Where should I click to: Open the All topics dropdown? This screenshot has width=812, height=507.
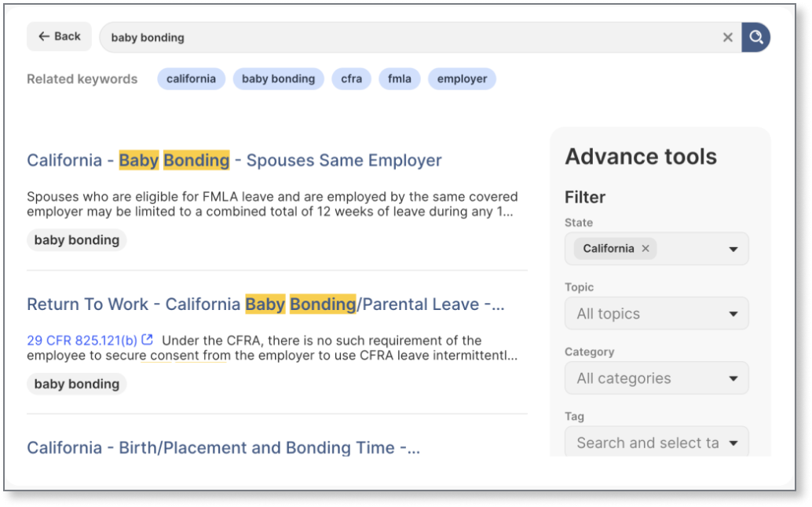(x=656, y=314)
